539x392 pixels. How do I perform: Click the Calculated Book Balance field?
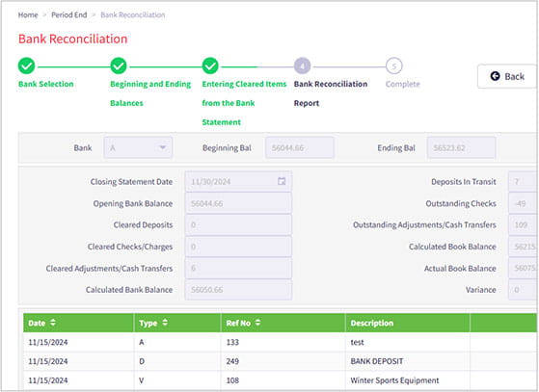[523, 247]
